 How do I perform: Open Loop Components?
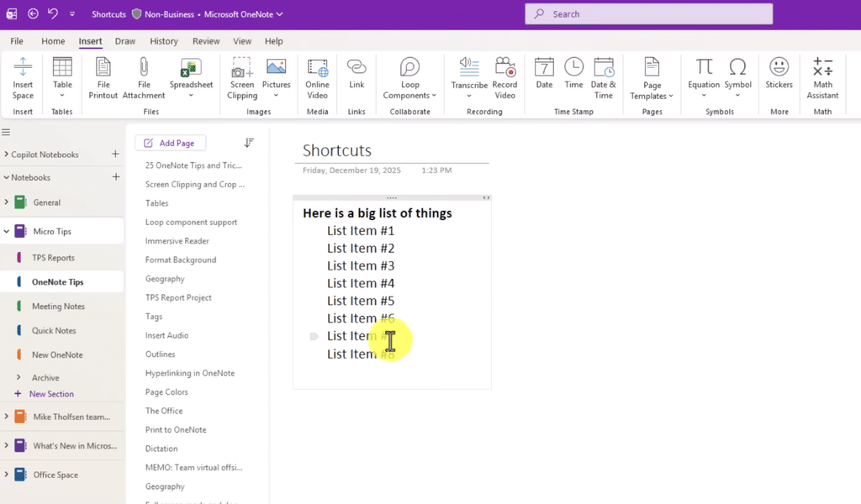[x=409, y=78]
